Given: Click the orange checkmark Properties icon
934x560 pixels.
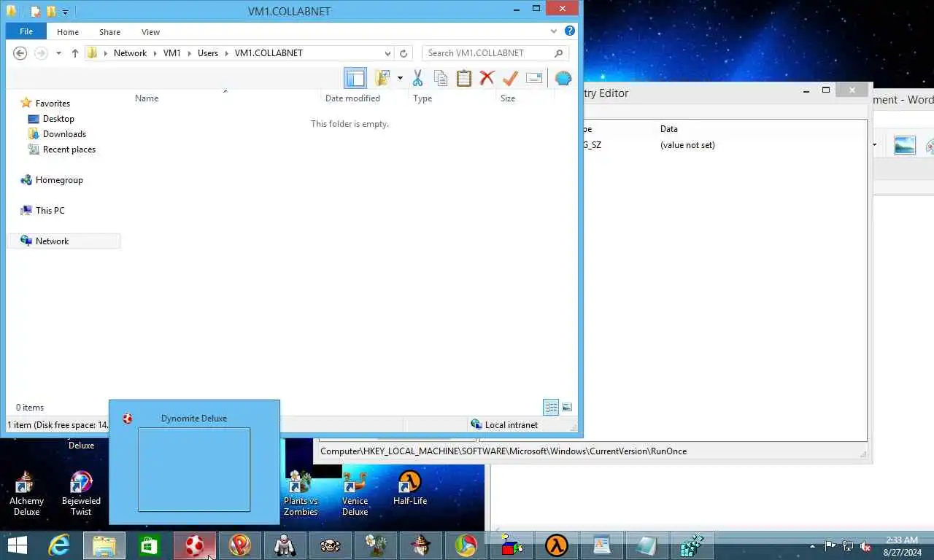Looking at the screenshot, I should coord(510,78).
